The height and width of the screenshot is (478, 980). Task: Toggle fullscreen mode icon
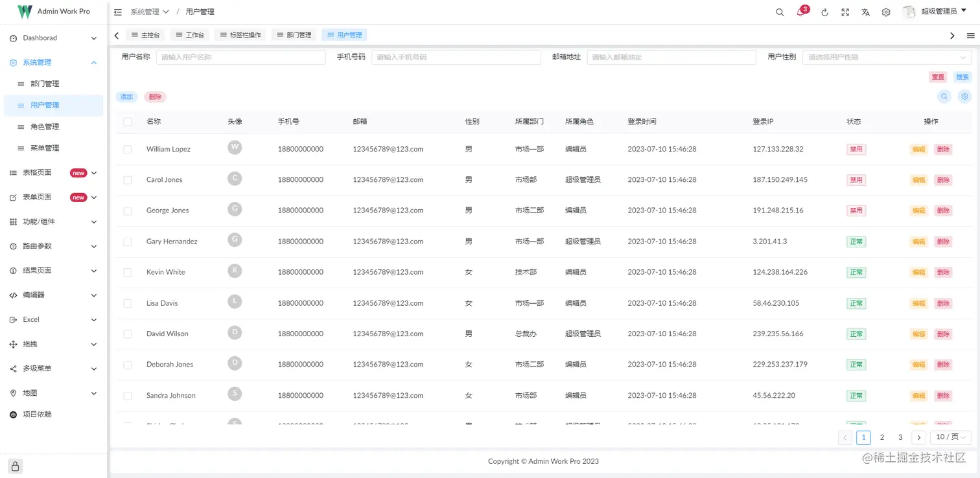coord(845,12)
